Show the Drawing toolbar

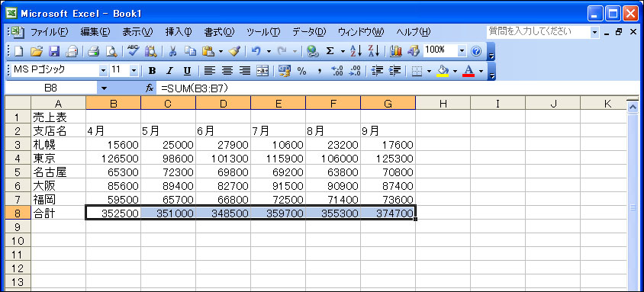413,51
